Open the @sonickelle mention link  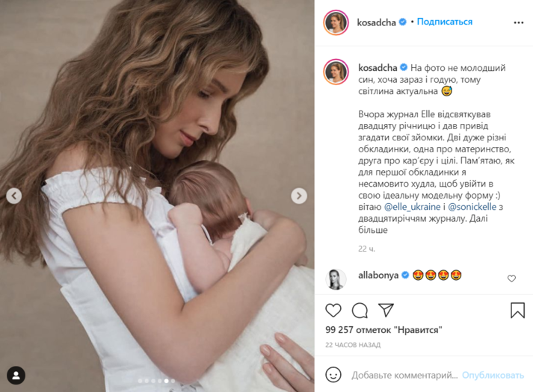(472, 207)
